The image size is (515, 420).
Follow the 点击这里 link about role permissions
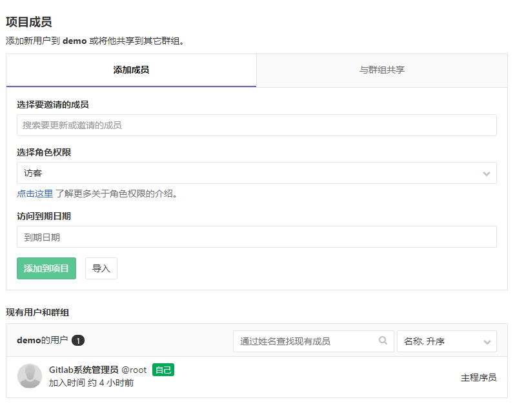point(35,194)
